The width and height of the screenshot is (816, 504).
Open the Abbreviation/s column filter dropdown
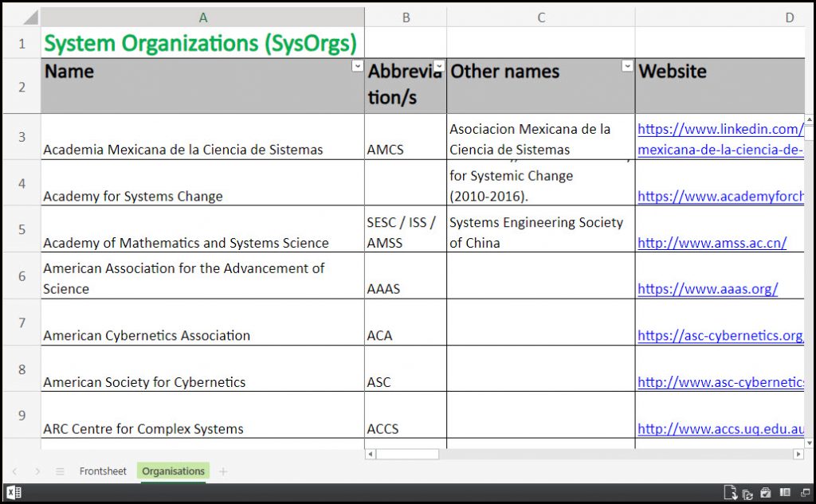(439, 67)
